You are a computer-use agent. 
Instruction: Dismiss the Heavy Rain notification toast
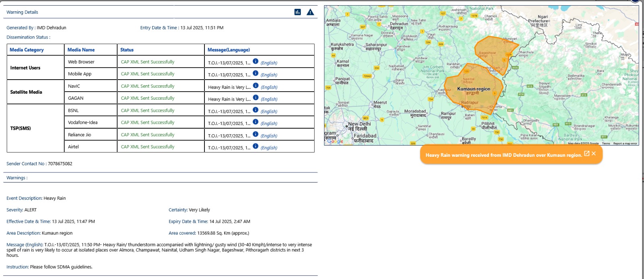[x=594, y=154]
